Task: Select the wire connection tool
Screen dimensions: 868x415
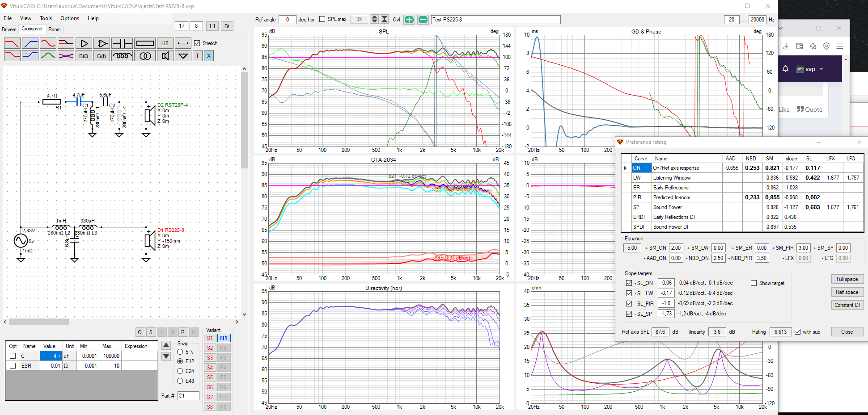Action: [x=183, y=43]
